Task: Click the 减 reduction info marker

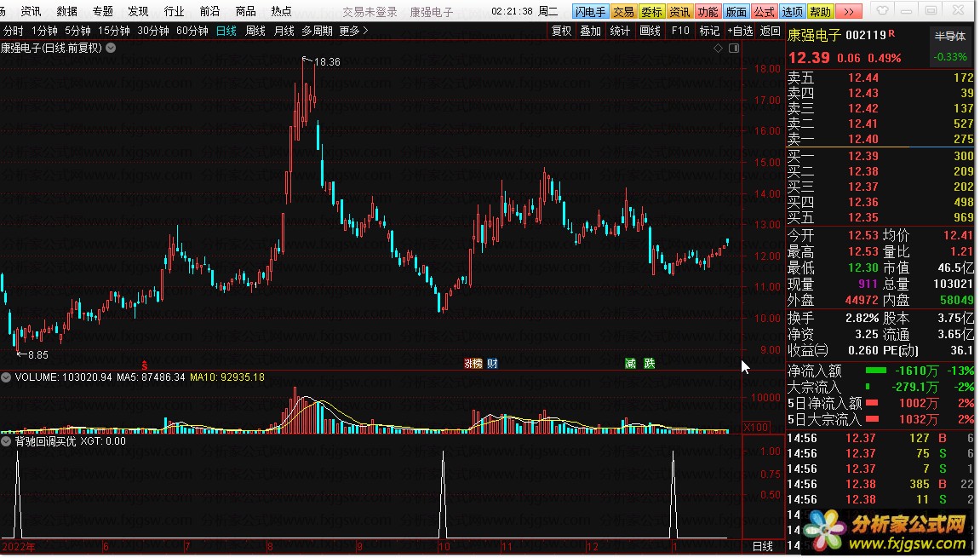Action: 631,364
